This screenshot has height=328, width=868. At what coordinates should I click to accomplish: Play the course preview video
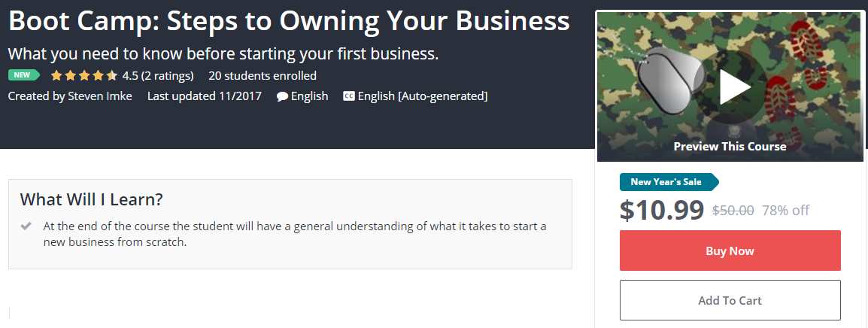(x=734, y=87)
